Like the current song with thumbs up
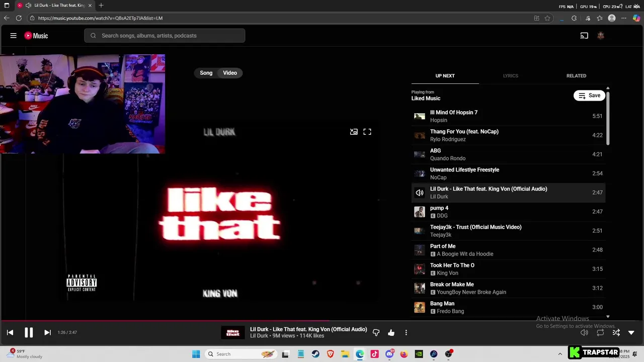 (x=391, y=332)
